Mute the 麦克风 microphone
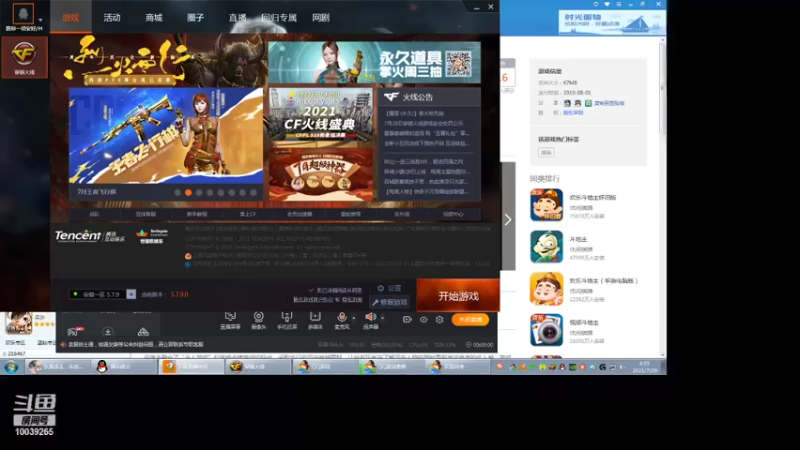 [x=342, y=317]
